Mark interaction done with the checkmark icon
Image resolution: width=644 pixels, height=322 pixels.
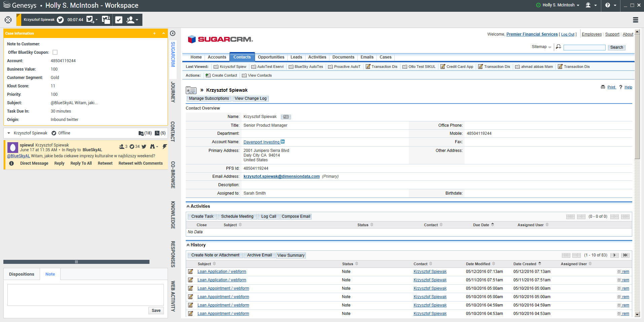[x=119, y=20]
